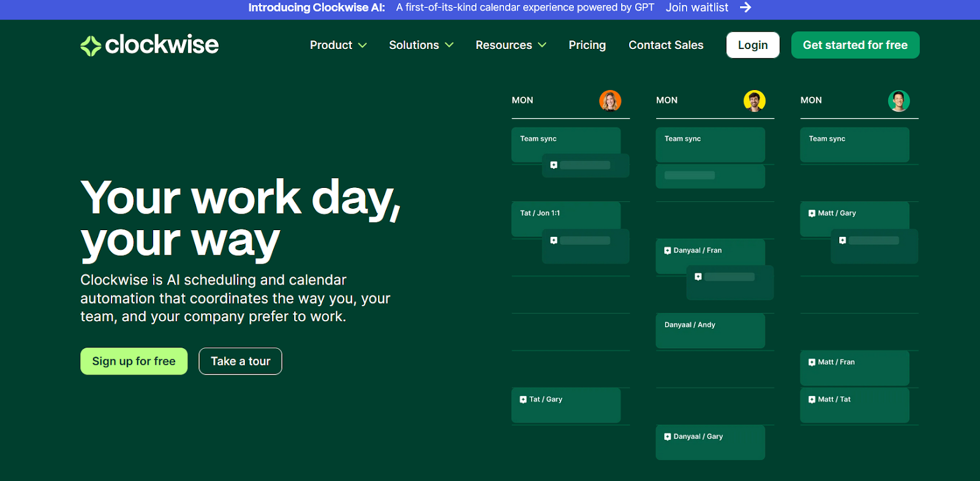980x481 pixels.
Task: Click the placeholder icon under Matt / Gary
Action: (x=843, y=240)
